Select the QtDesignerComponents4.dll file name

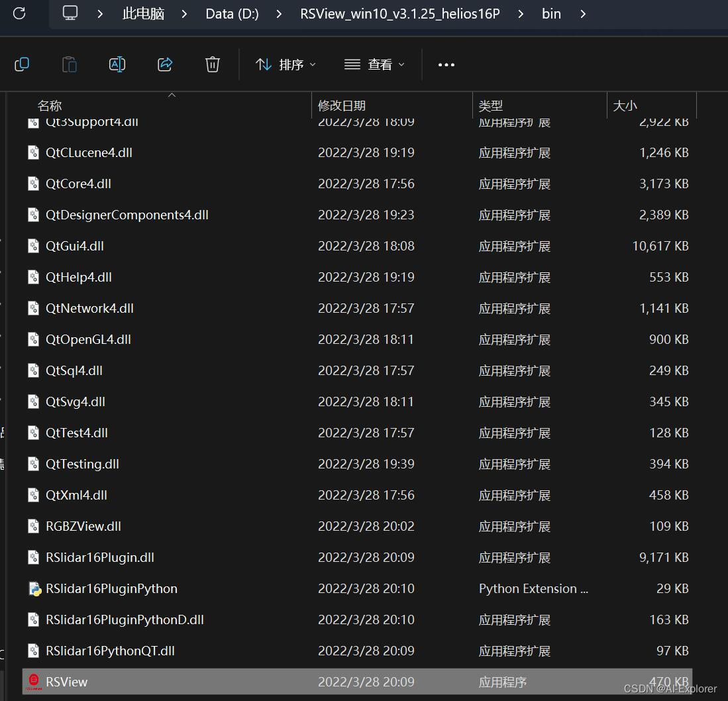(x=127, y=215)
